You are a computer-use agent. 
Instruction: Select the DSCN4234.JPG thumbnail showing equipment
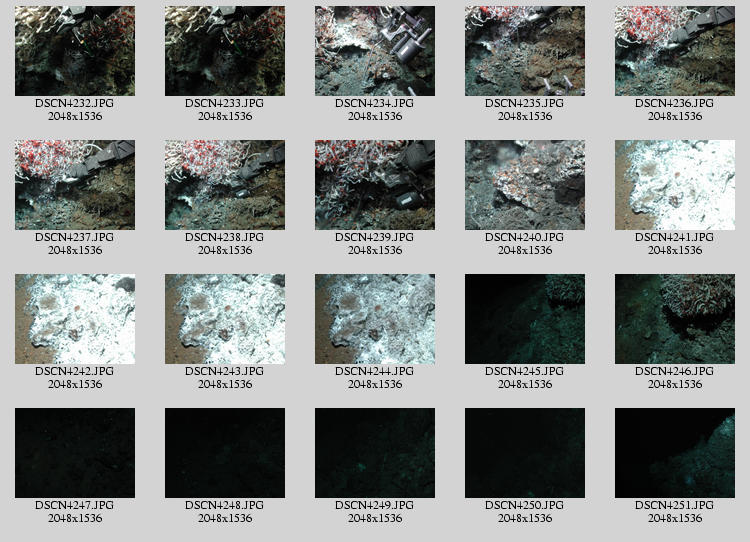375,51
